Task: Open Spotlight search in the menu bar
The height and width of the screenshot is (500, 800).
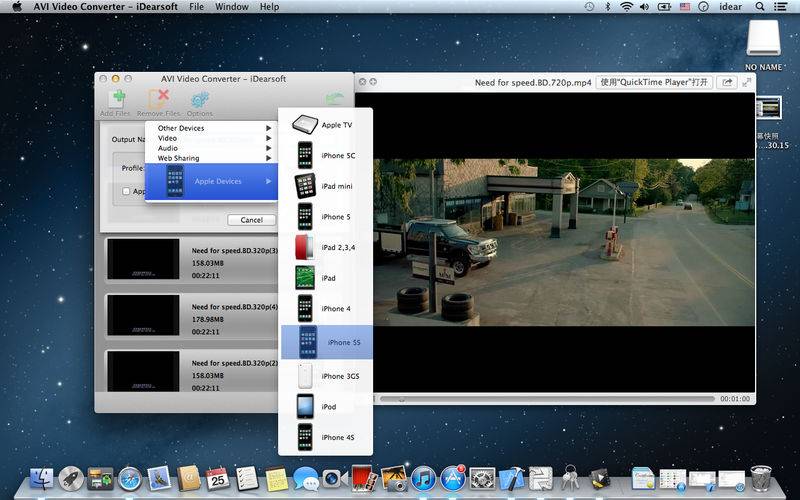Action: click(760, 7)
